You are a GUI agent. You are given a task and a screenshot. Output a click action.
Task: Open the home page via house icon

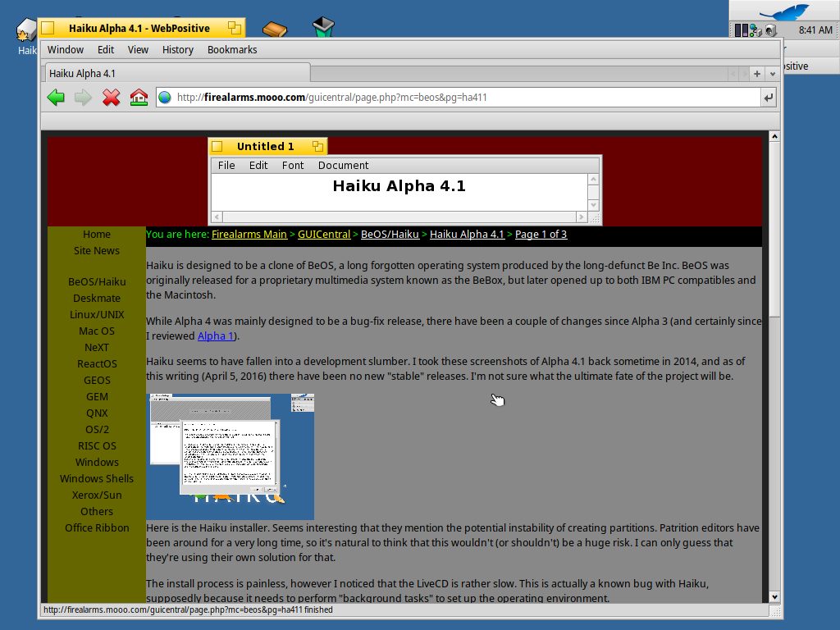(139, 98)
